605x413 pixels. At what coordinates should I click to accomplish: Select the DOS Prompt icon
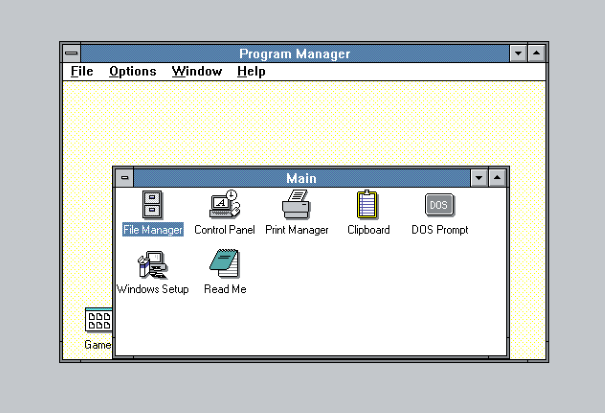point(439,205)
